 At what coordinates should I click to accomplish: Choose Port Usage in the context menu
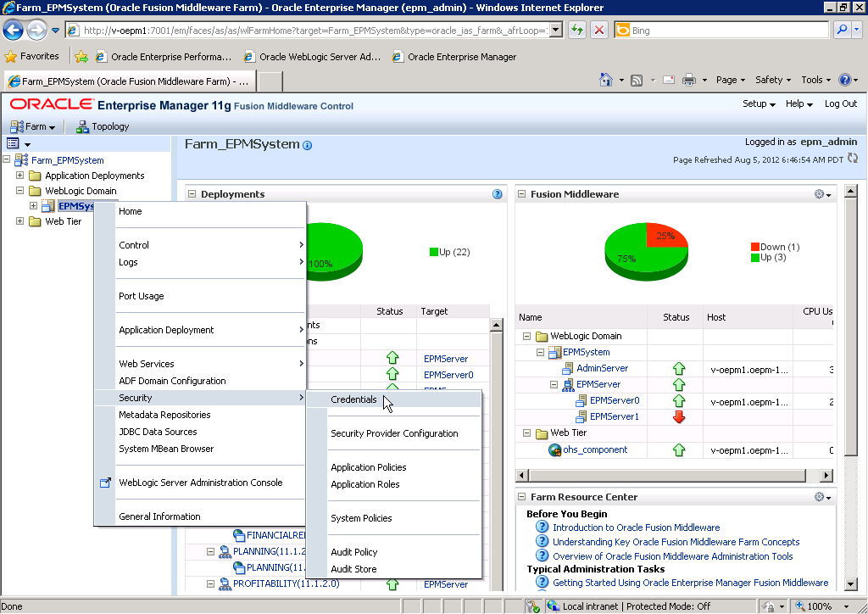tap(141, 295)
